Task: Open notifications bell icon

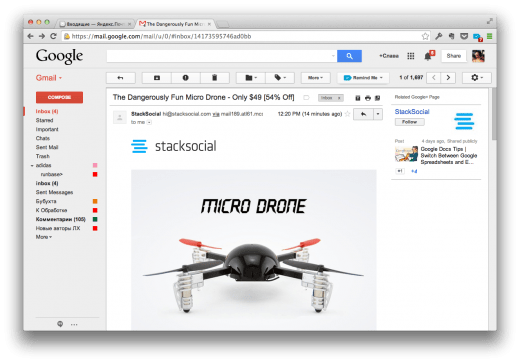Action: click(x=428, y=56)
